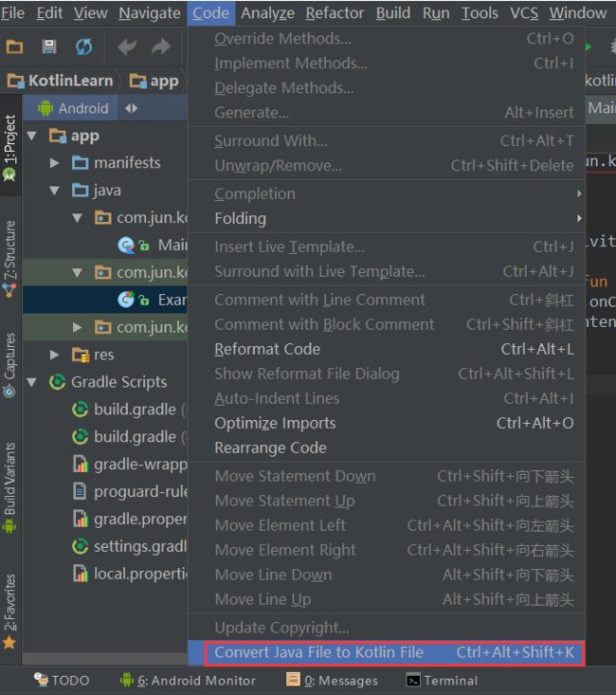Click the KotlinLearn breadcrumb

click(x=61, y=81)
